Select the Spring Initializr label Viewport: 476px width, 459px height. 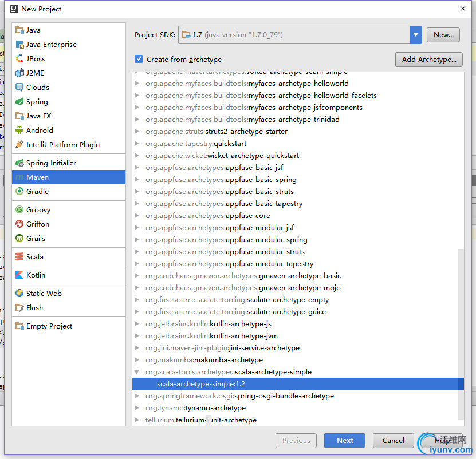click(x=51, y=163)
